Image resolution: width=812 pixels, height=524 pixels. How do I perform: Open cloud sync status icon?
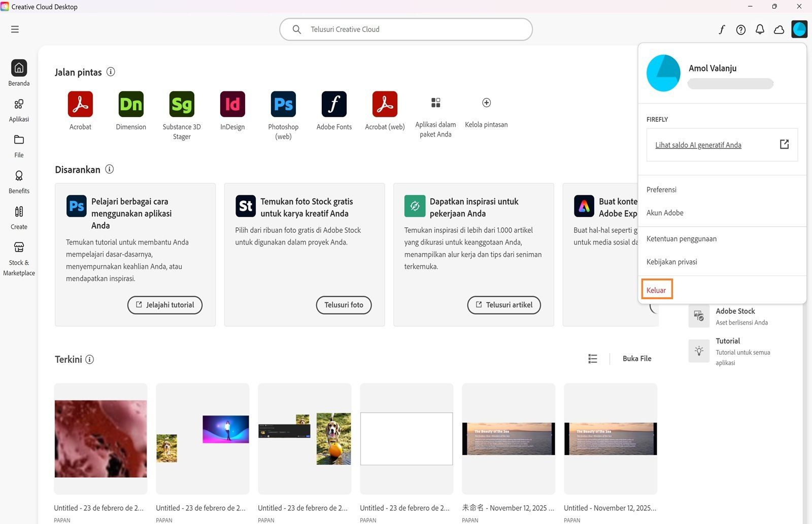tap(779, 29)
